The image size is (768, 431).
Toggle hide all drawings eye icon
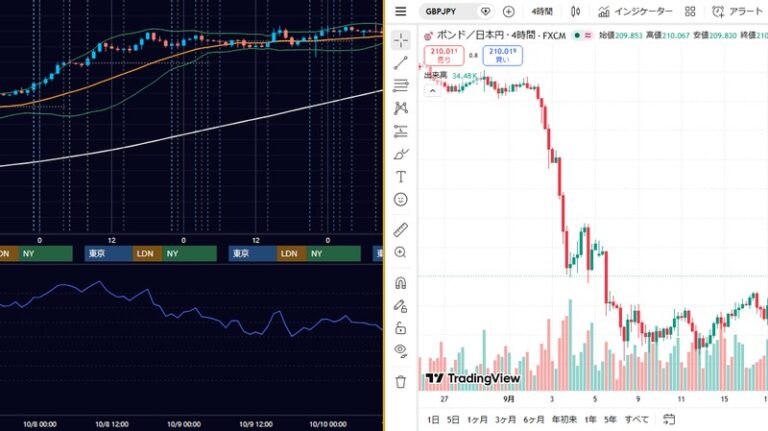pos(401,351)
